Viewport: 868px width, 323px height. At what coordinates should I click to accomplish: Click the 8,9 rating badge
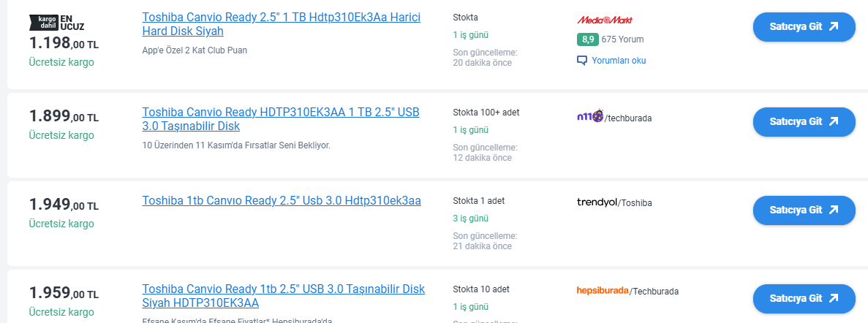coord(587,39)
